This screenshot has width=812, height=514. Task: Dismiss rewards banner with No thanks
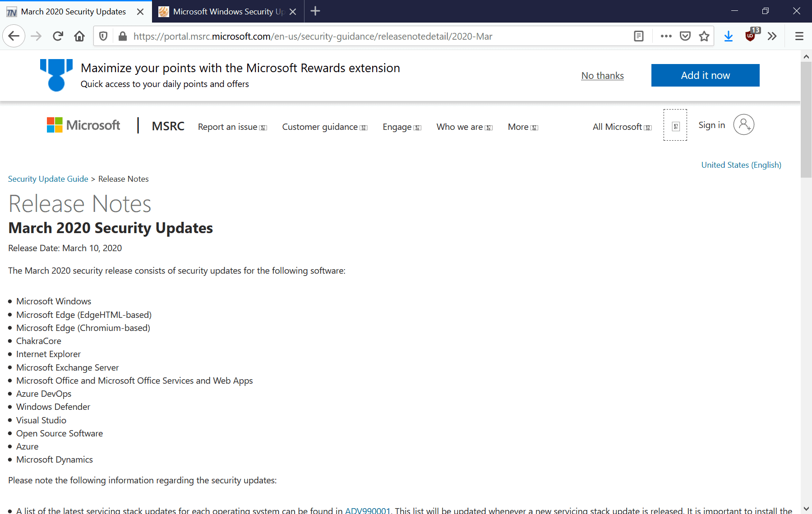pyautogui.click(x=602, y=75)
